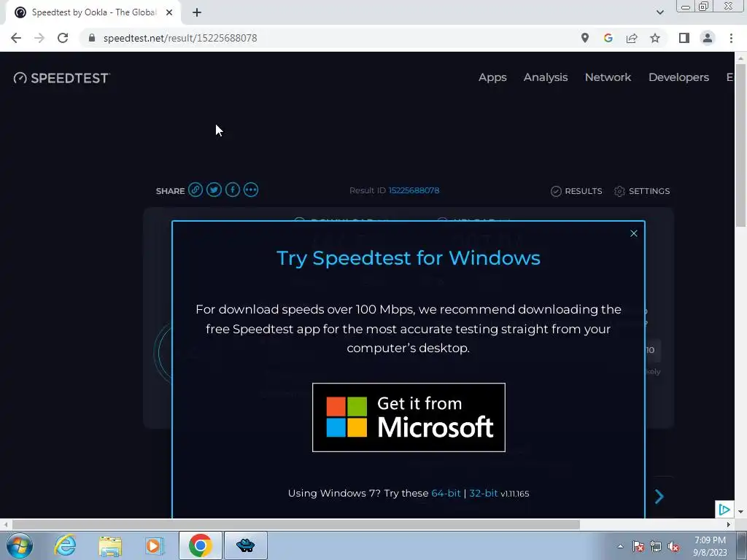The width and height of the screenshot is (747, 560).
Task: Copy the result link using the share link icon
Action: pyautogui.click(x=196, y=190)
